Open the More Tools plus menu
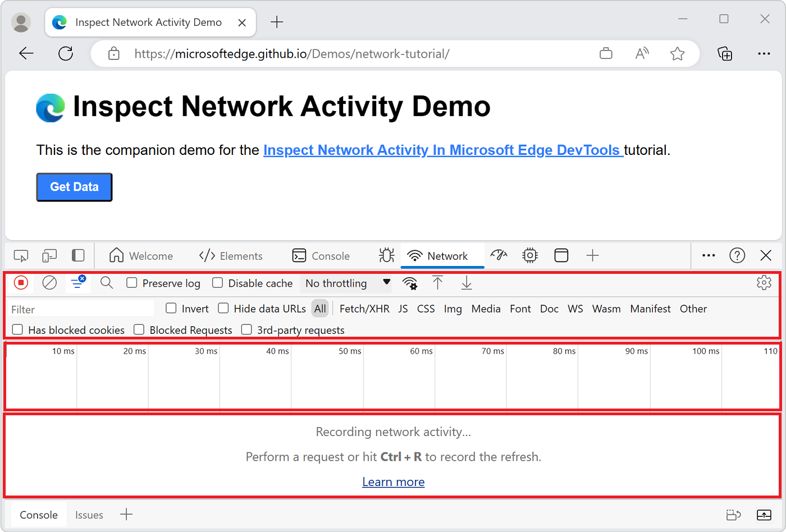 592,255
